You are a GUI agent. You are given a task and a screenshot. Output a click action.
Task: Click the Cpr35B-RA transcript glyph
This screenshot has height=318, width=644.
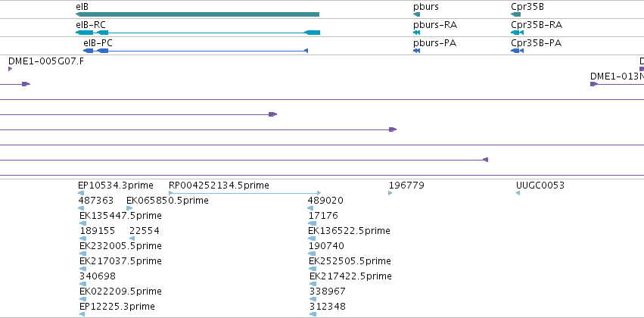517,33
